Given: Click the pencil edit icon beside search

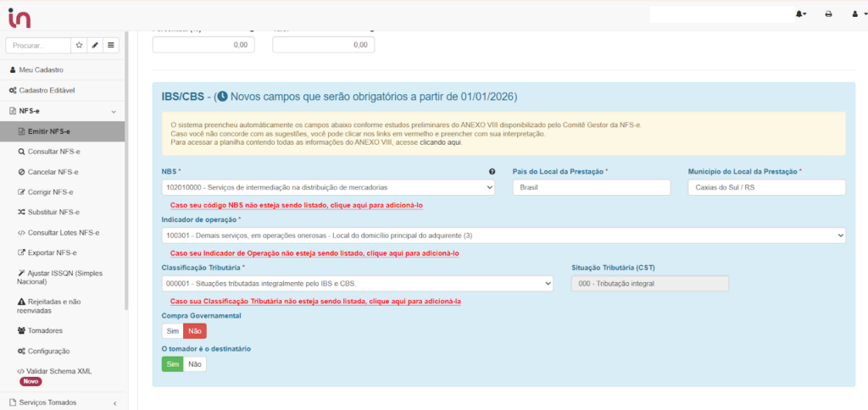Looking at the screenshot, I should (x=95, y=45).
